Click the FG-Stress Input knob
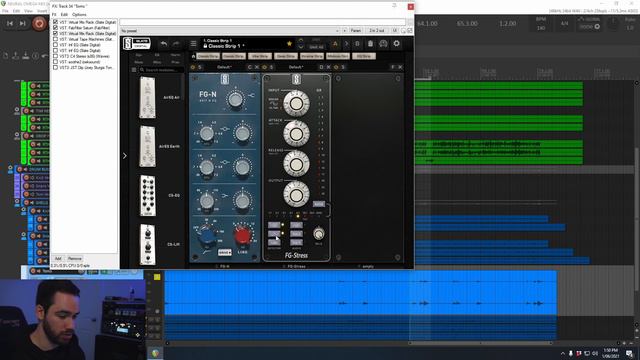The width and height of the screenshot is (640, 360). point(296,103)
